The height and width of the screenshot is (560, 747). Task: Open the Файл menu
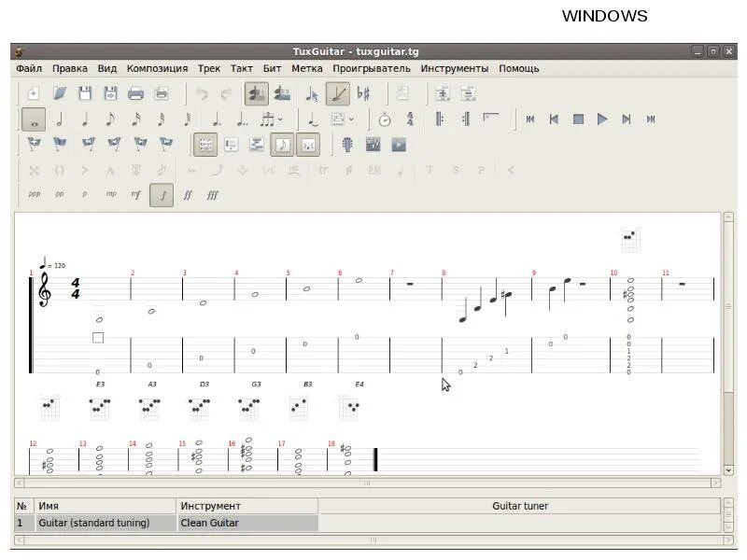pyautogui.click(x=29, y=68)
